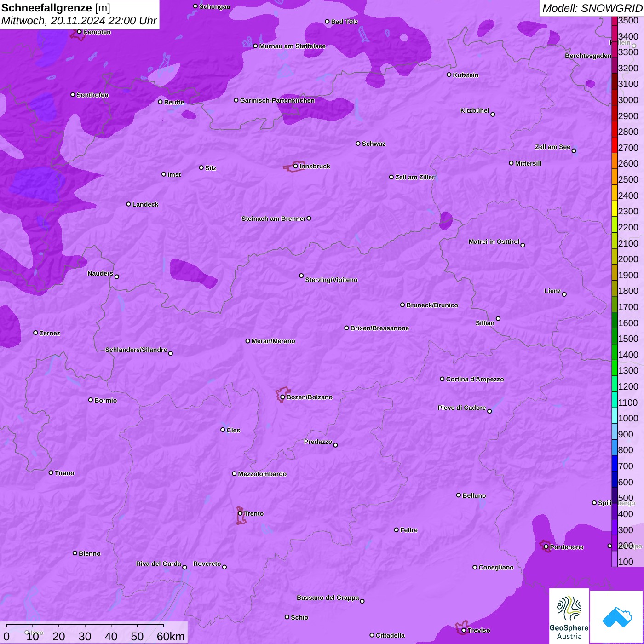Click the Cittadella label

[x=390, y=635]
